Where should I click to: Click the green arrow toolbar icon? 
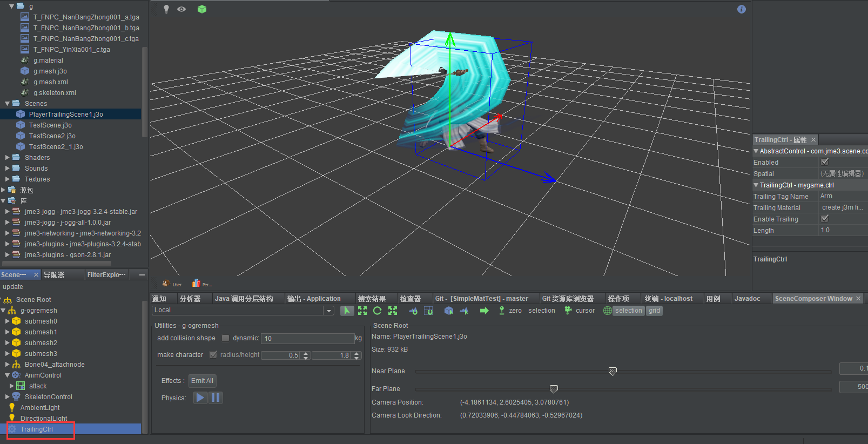(x=484, y=311)
